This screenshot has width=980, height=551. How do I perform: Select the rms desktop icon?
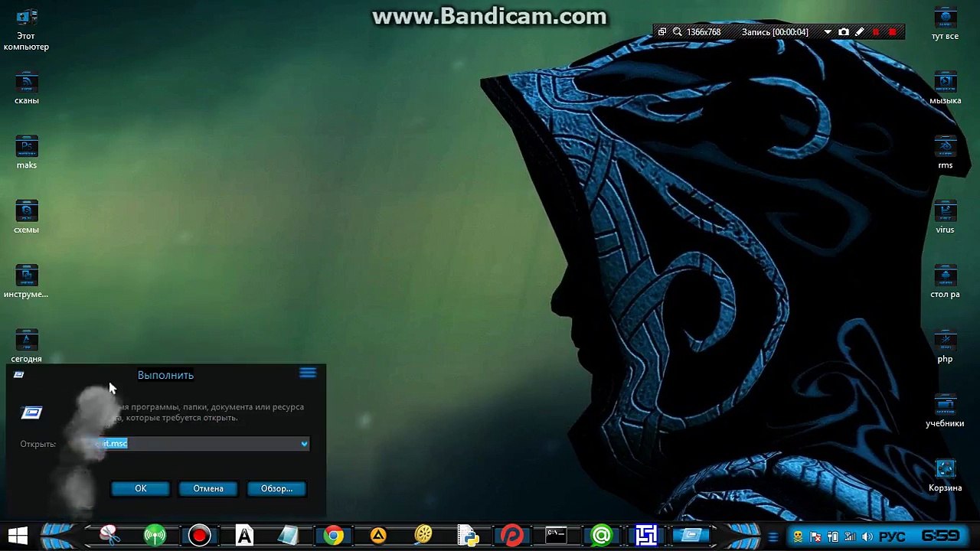pyautogui.click(x=945, y=153)
